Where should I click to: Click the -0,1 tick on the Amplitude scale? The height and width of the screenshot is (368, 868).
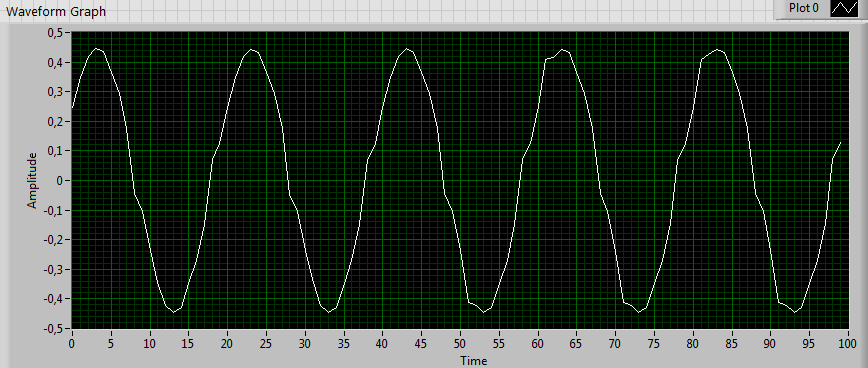point(54,210)
